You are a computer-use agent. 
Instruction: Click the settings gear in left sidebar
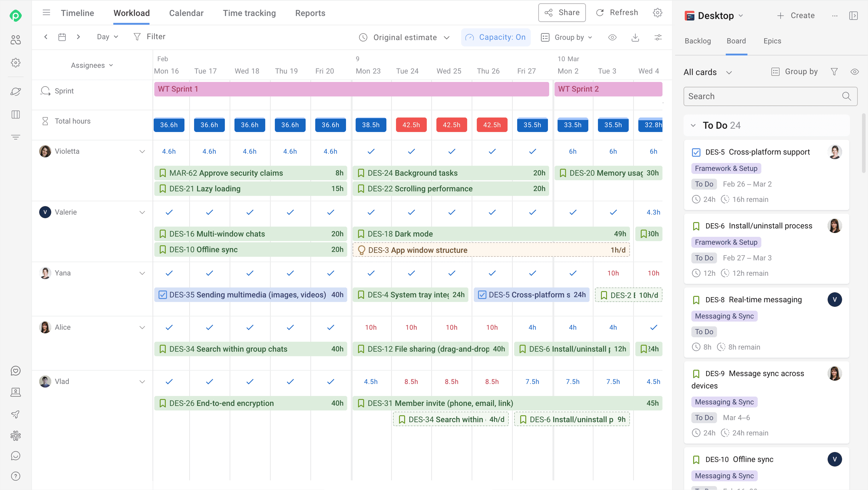coord(15,63)
